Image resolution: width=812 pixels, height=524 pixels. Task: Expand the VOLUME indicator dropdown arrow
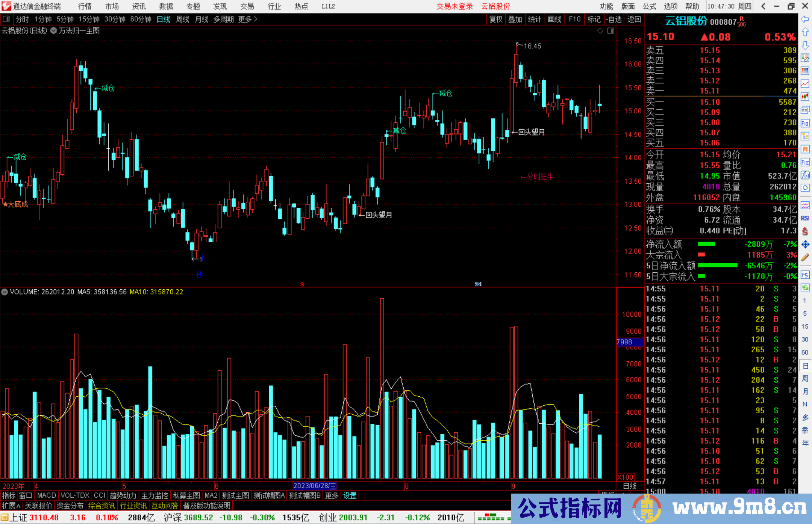pos(5,292)
